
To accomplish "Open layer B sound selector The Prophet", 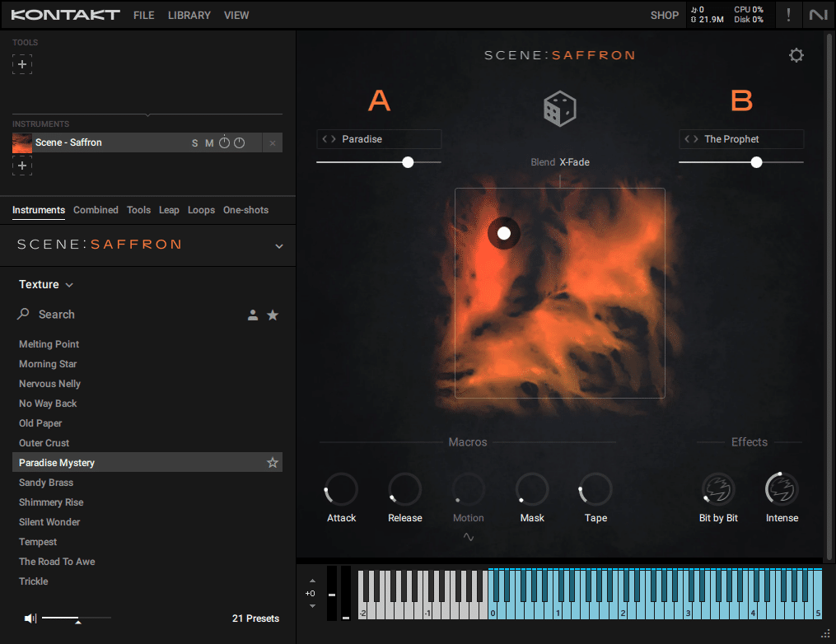I will click(741, 139).
